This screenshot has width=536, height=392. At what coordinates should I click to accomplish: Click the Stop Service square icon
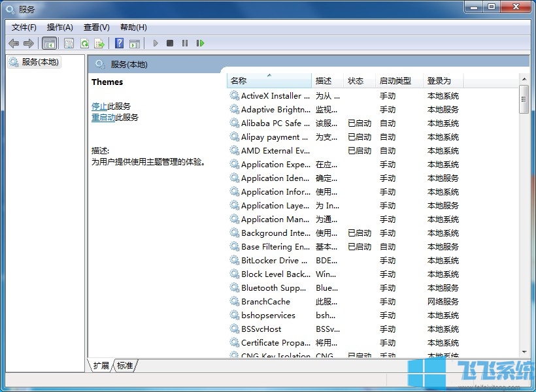click(170, 42)
